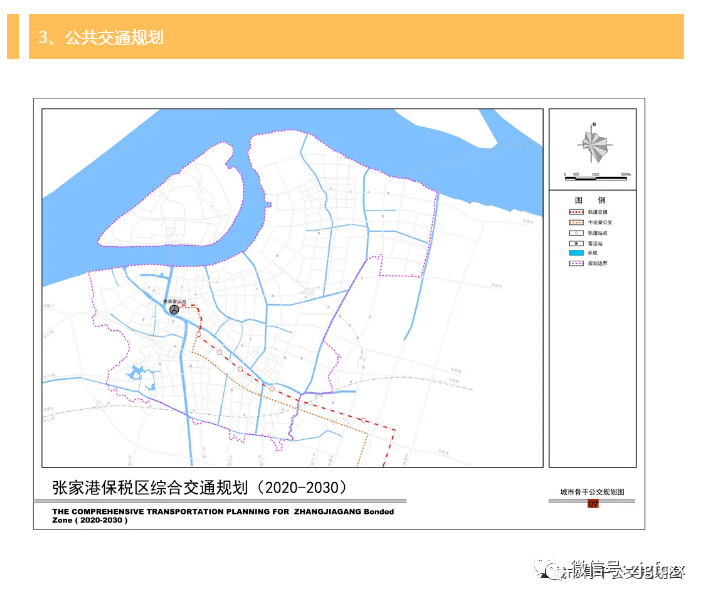Click the passenger terminal legend symbol
The image size is (707, 601).
[576, 243]
